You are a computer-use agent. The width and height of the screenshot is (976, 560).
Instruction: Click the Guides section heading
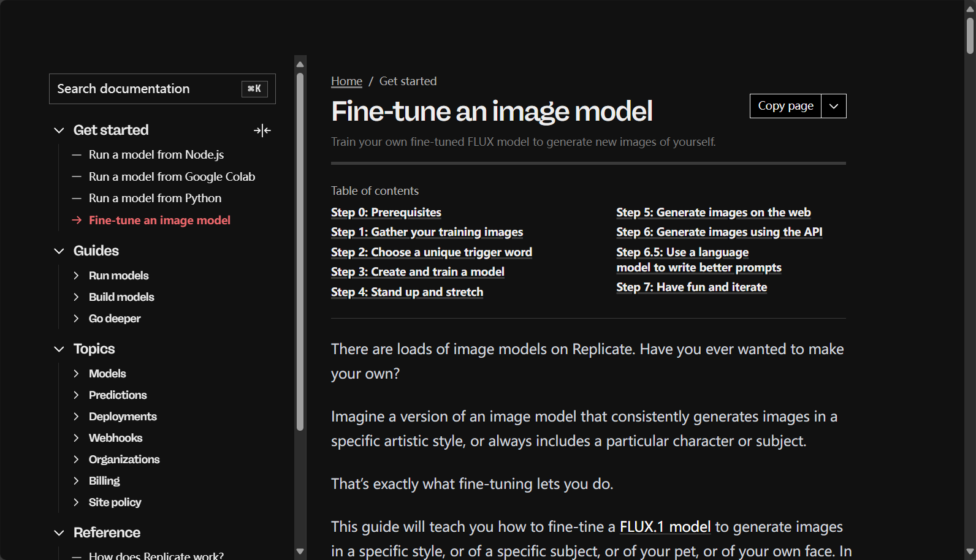pos(96,251)
